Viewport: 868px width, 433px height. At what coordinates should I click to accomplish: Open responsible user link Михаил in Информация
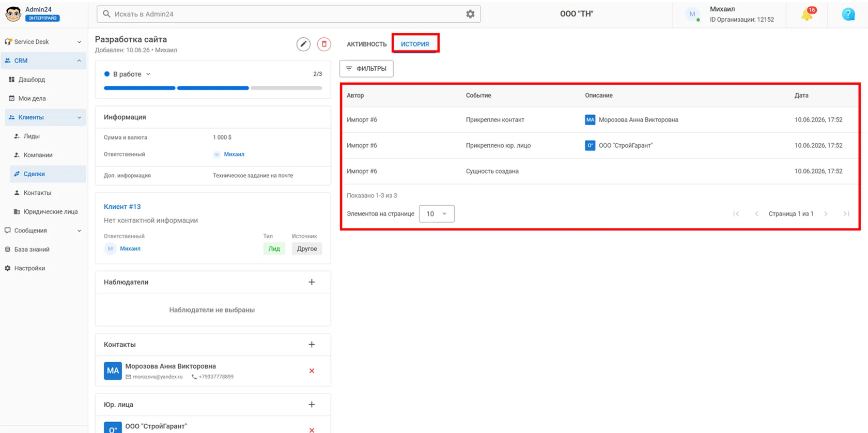[234, 154]
